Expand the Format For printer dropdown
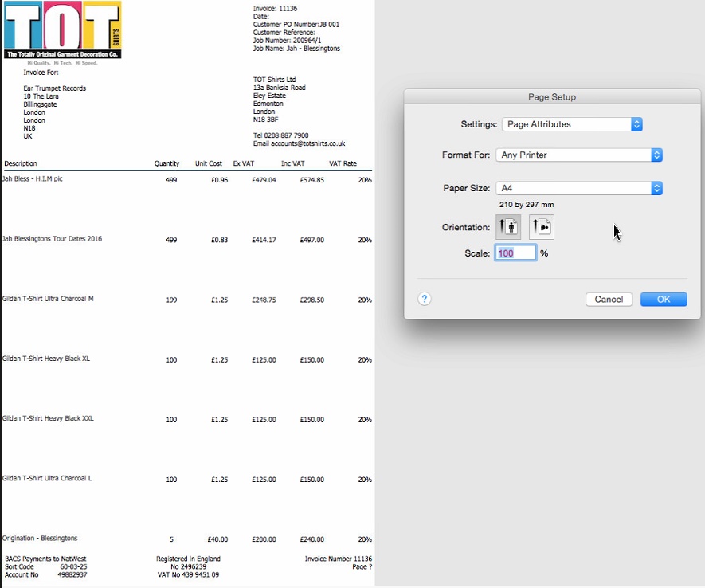 578,155
